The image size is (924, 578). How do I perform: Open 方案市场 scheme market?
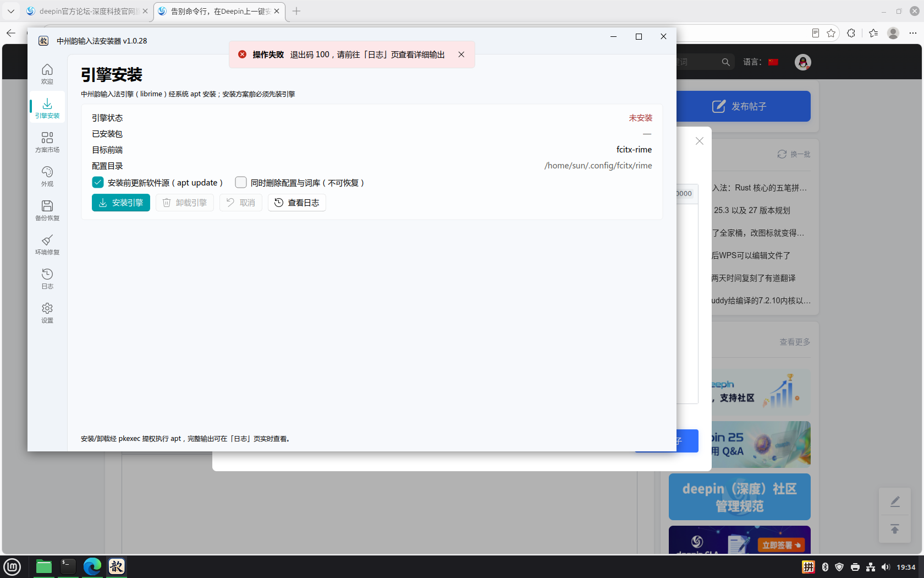pyautogui.click(x=47, y=142)
